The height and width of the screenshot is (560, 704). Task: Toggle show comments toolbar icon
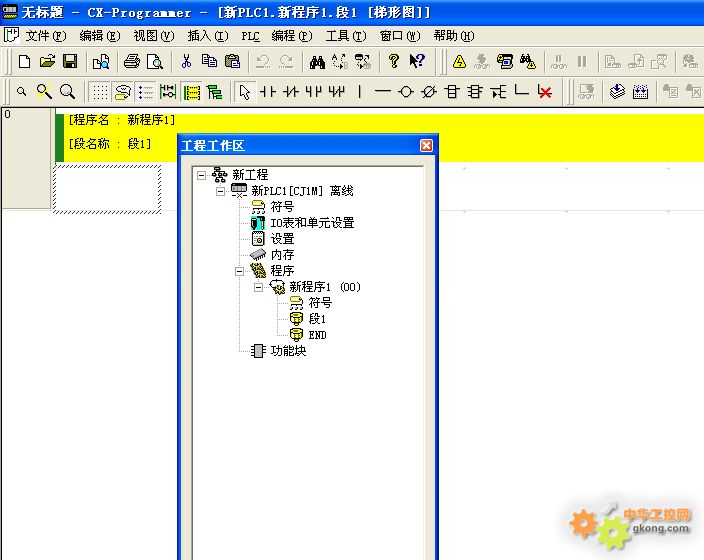[x=123, y=92]
